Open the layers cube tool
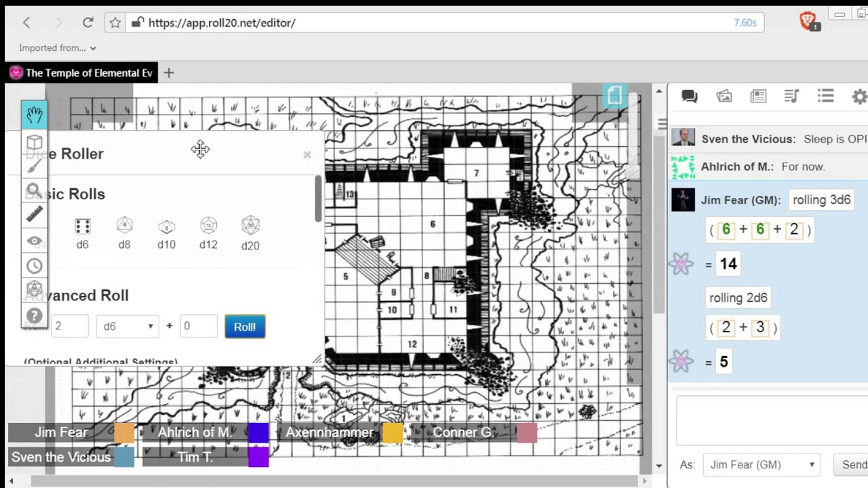868x488 pixels. 35,142
